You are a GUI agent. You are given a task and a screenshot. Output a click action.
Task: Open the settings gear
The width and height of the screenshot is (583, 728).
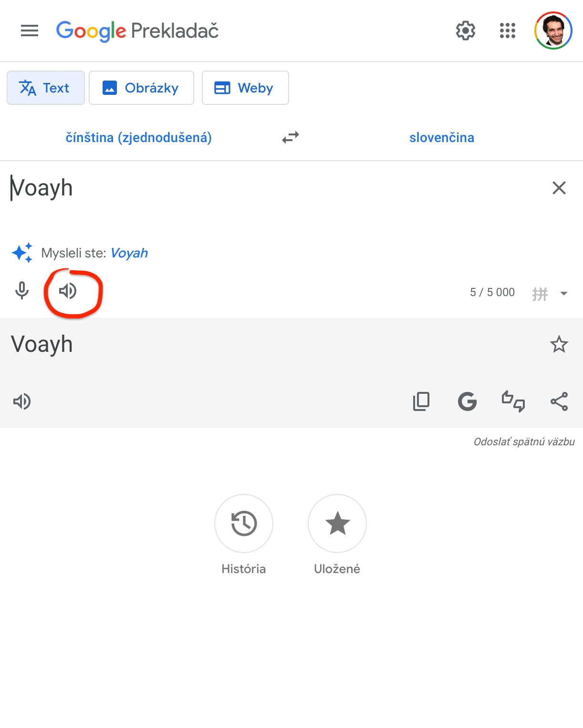[465, 31]
